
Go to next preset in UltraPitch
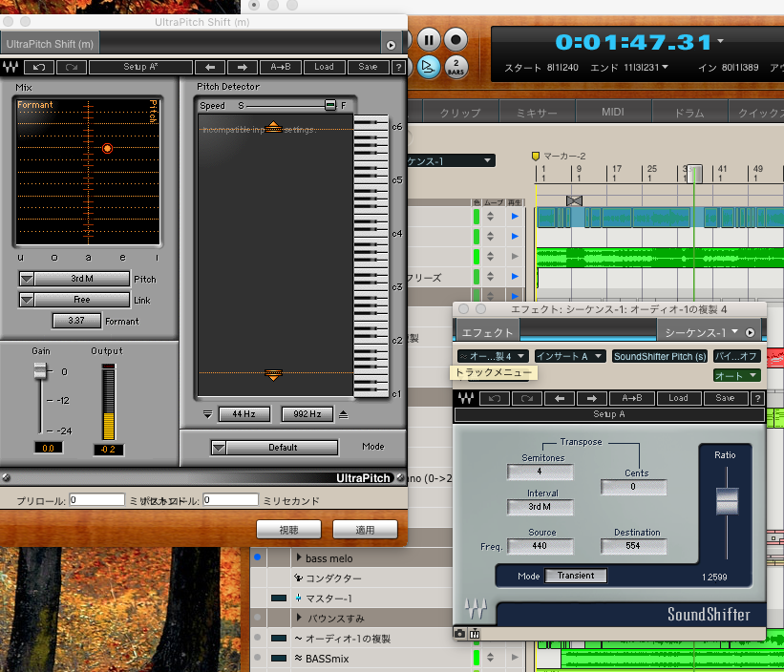coord(243,67)
